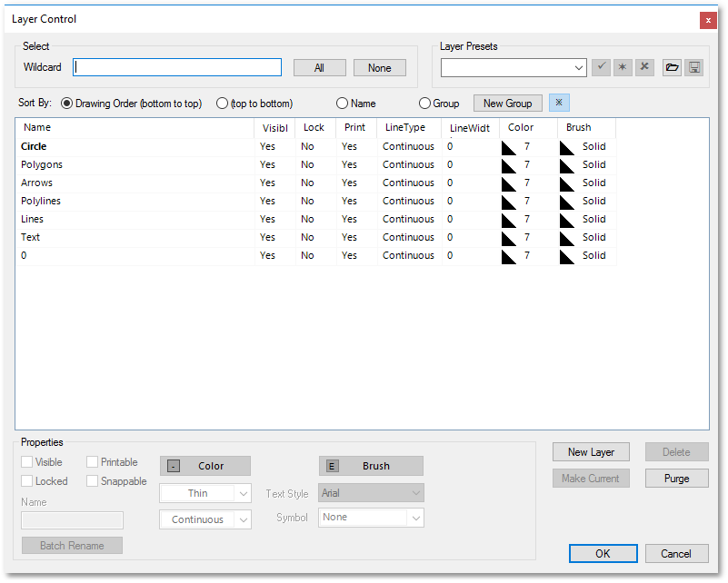The height and width of the screenshot is (583, 728).
Task: Toggle the Locked checkbox
Action: 27,481
